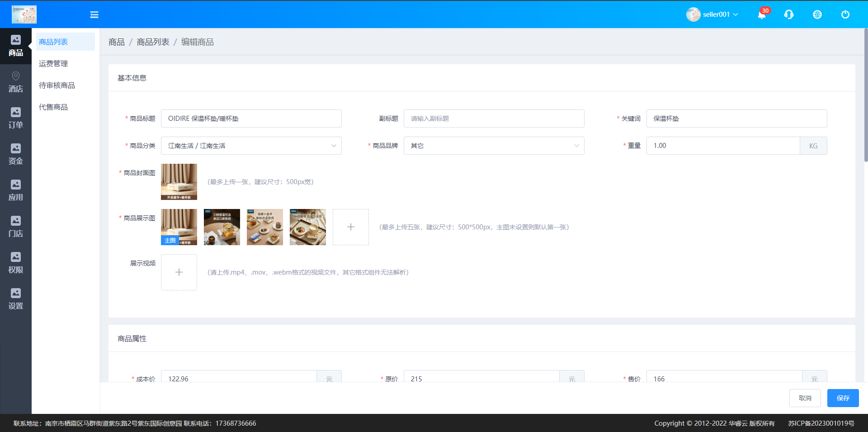This screenshot has height=432, width=868.
Task: Open the language globe icon
Action: pos(817,14)
